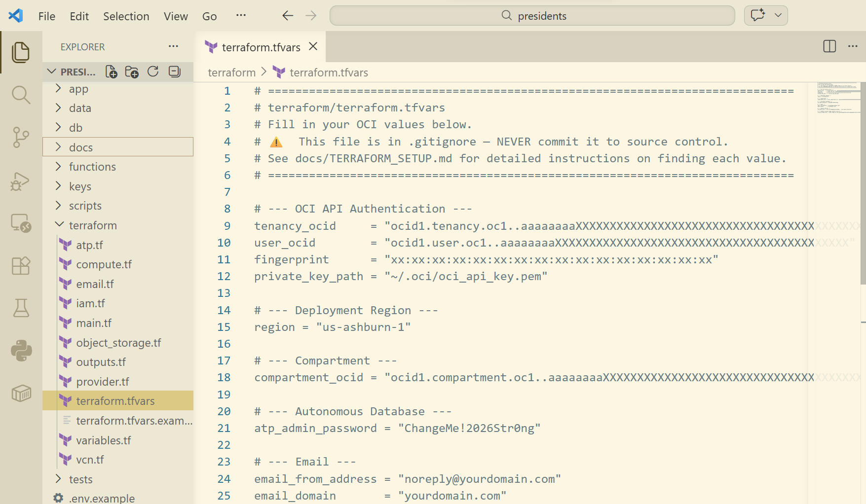The height and width of the screenshot is (504, 866).
Task: Click the New File icon in Explorer
Action: 112,72
